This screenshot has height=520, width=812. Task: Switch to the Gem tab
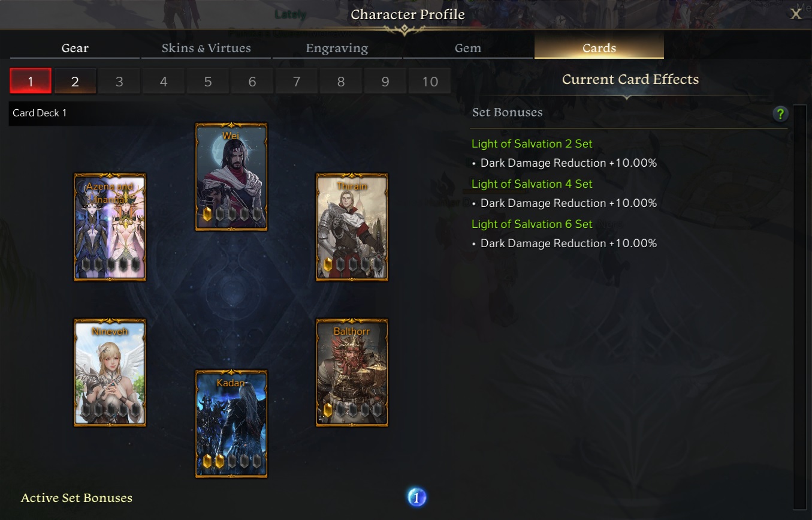468,48
